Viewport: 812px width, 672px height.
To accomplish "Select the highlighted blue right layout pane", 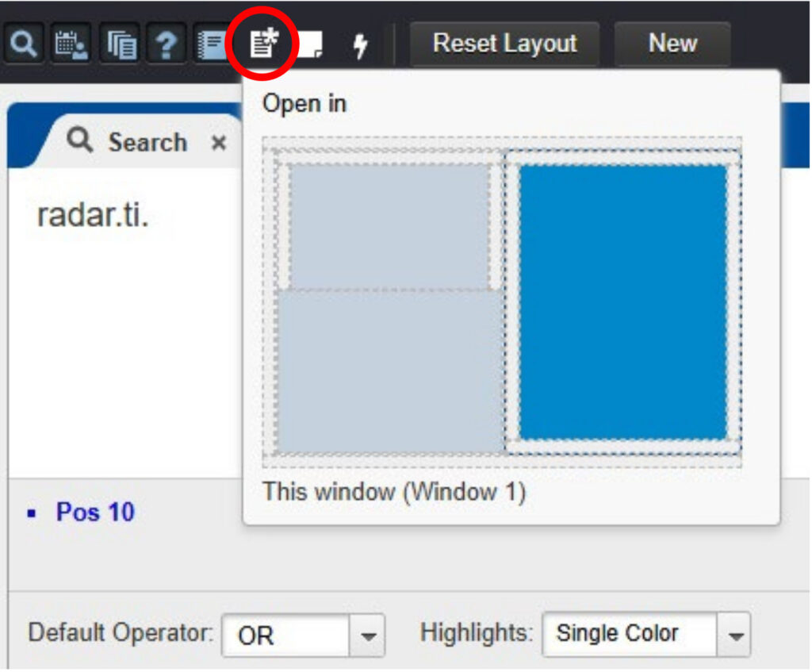I will coord(622,301).
